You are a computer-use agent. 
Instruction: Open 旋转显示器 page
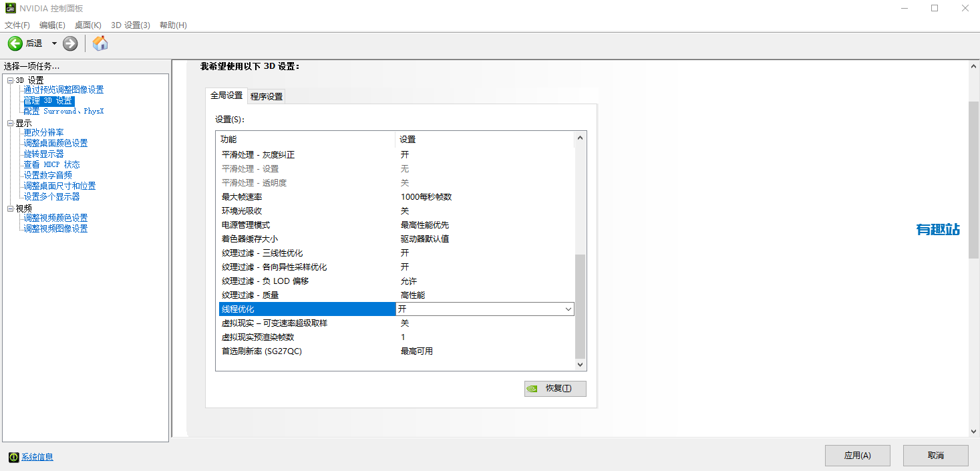click(44, 154)
